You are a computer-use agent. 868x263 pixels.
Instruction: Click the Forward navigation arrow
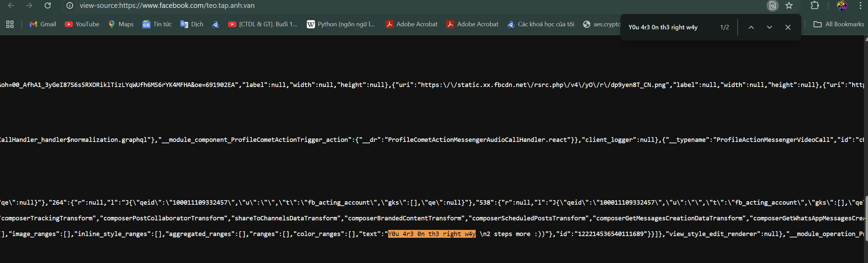[x=29, y=5]
